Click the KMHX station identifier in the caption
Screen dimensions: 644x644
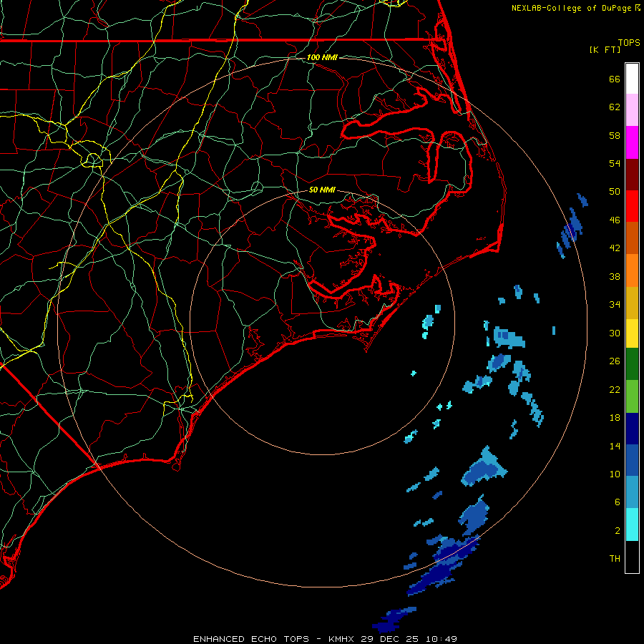coord(342,639)
